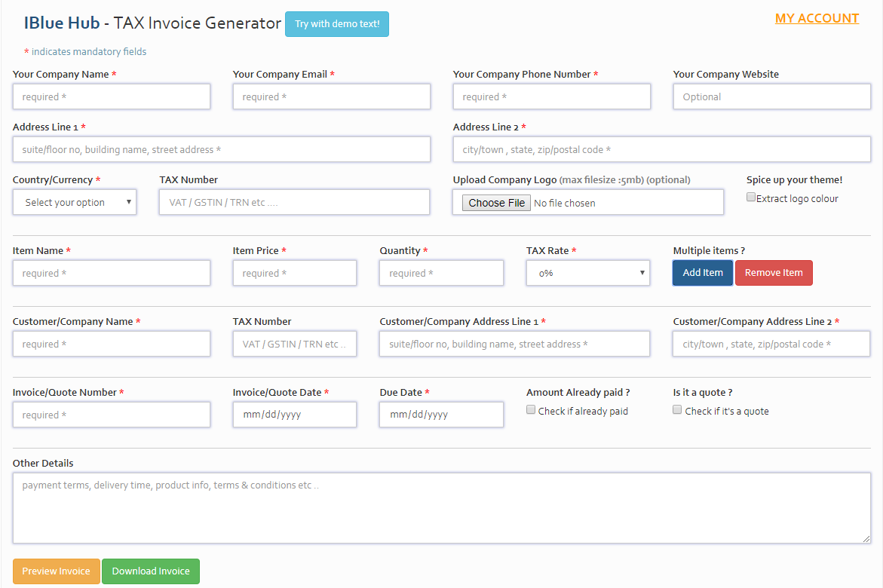
Task: Click the Remove Item button
Action: [774, 273]
